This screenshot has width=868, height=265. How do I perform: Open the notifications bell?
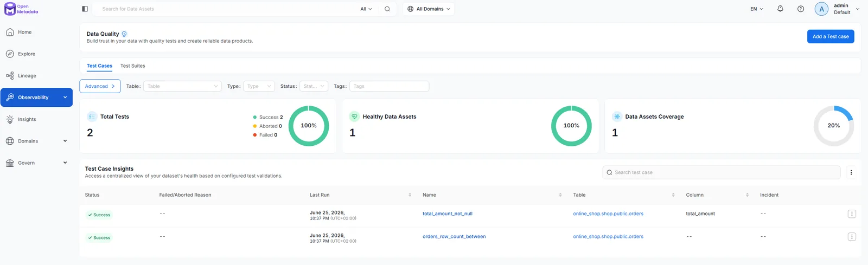[x=780, y=9]
